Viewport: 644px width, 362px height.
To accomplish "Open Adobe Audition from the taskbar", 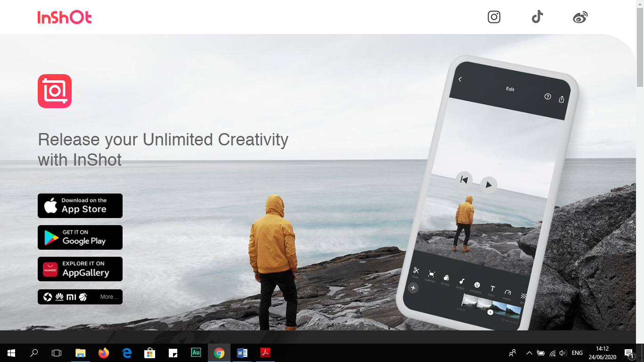I will tap(196, 353).
